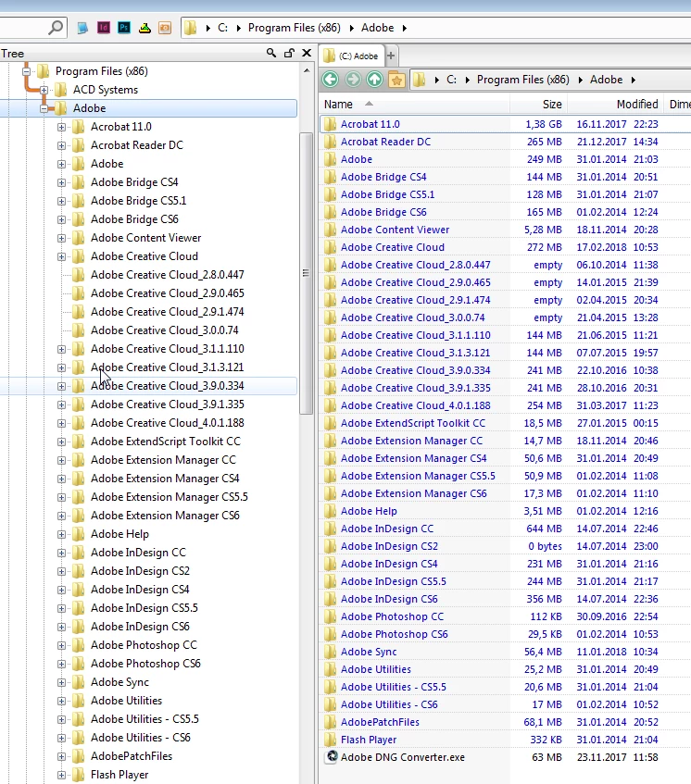
Task: Click the blue notepad toolbar shortcut
Action: 82,28
